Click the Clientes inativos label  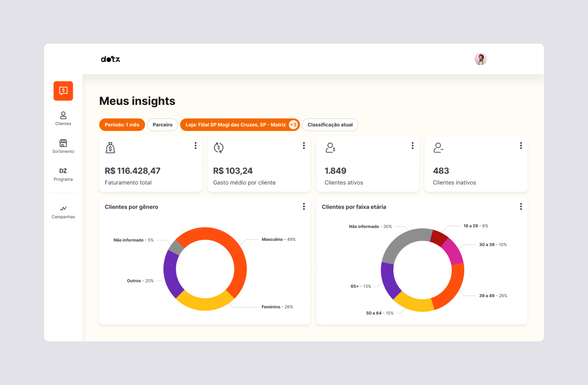coord(454,182)
